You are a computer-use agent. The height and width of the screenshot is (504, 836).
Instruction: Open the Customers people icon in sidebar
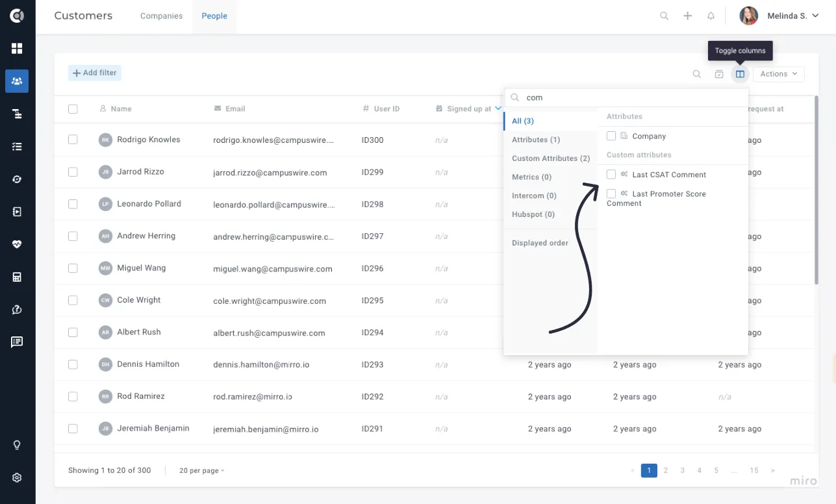pyautogui.click(x=17, y=81)
